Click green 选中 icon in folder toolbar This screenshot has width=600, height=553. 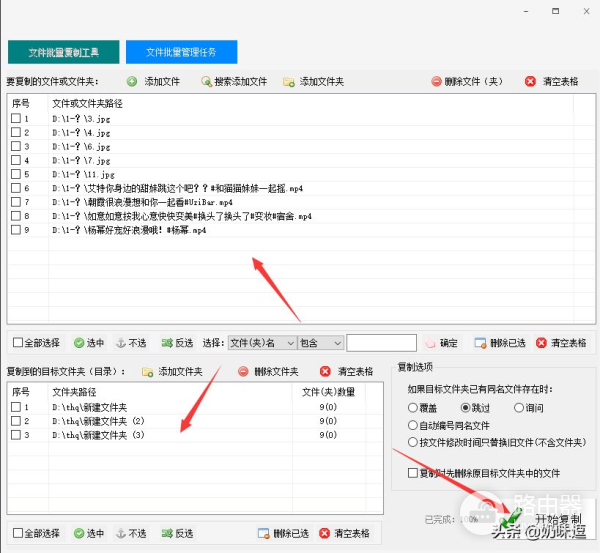click(x=79, y=533)
